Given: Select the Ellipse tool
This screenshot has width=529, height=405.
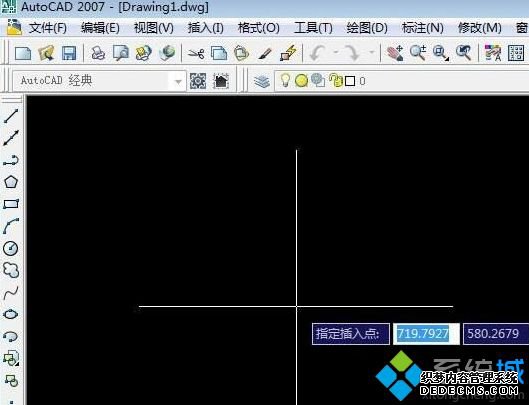Looking at the screenshot, I should tap(11, 314).
